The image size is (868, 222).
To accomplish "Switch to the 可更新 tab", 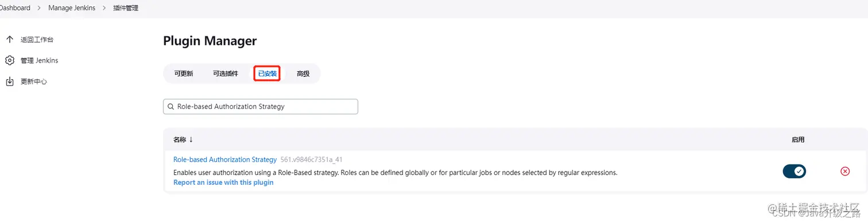I will 184,73.
